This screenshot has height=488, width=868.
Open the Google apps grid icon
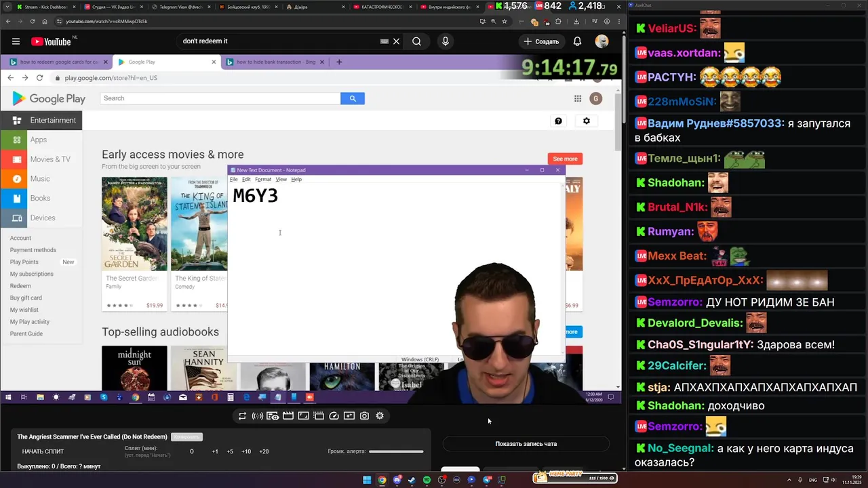(x=578, y=98)
